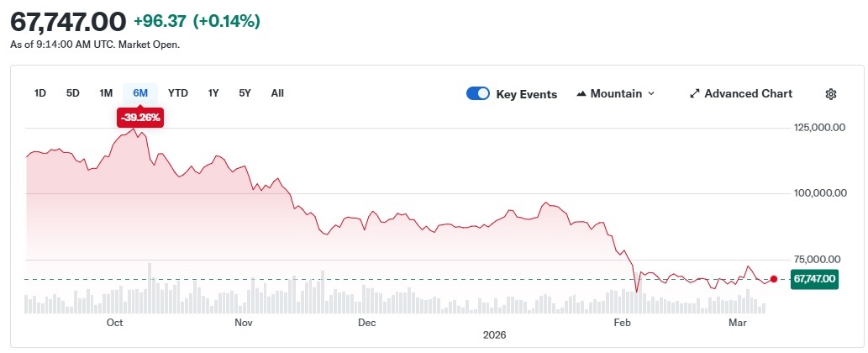Select the 5D time range
This screenshot has width=868, height=353.
72,93
